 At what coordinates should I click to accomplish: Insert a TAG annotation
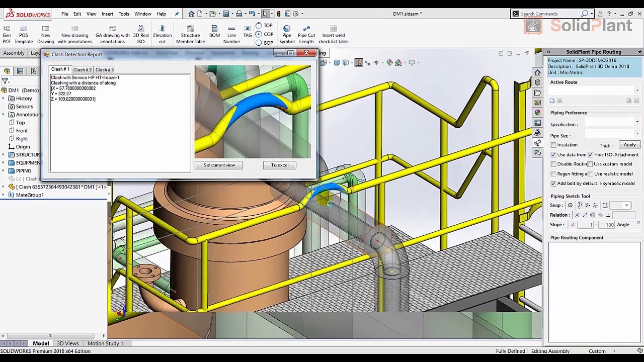click(x=248, y=32)
